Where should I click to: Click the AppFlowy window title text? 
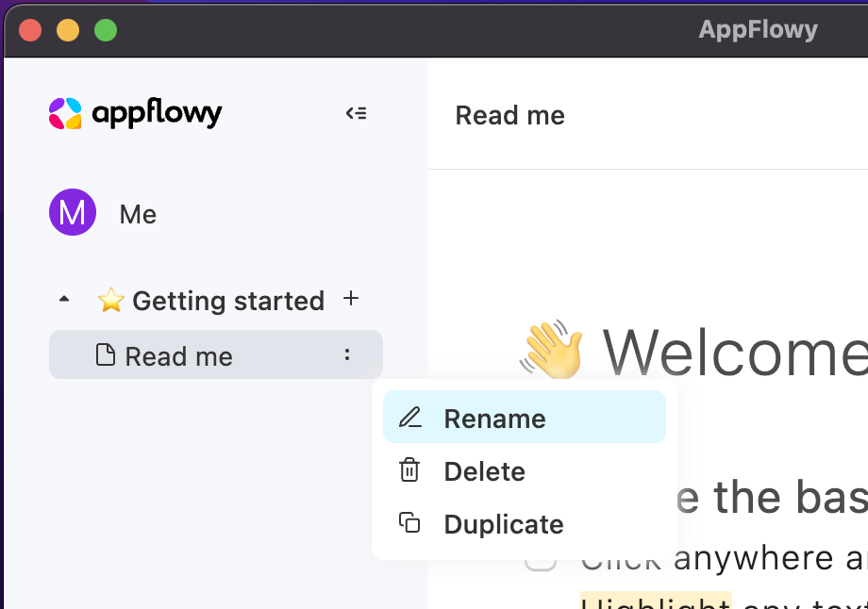[758, 29]
